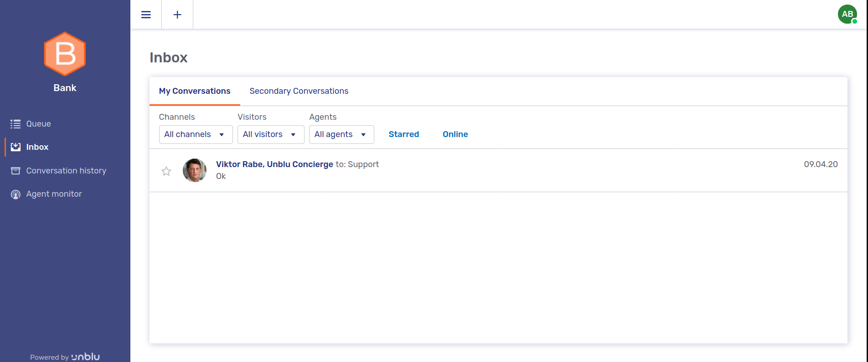Screen dimensions: 868x362
Task: Click the Inbox tray icon
Action: coord(15,147)
